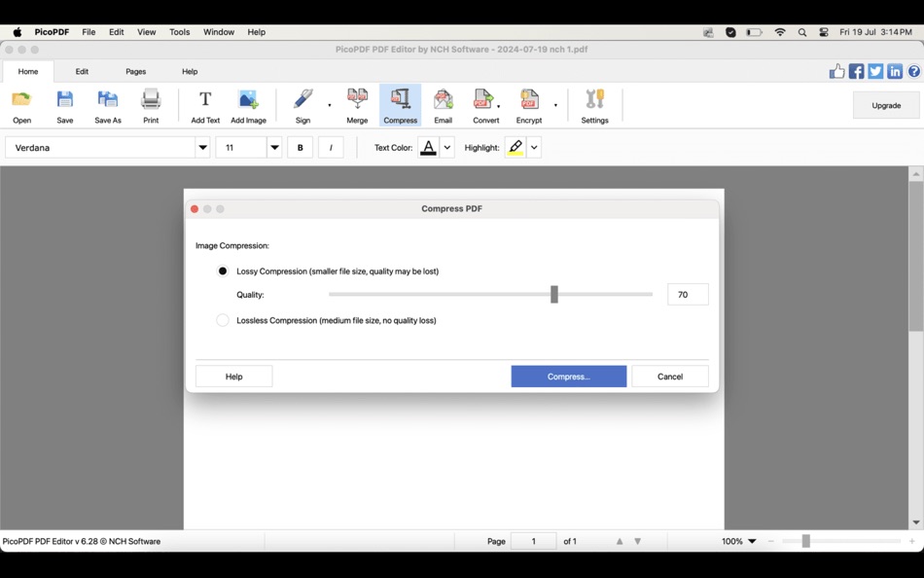
Task: Click the Quality value field showing 70
Action: pyautogui.click(x=688, y=294)
